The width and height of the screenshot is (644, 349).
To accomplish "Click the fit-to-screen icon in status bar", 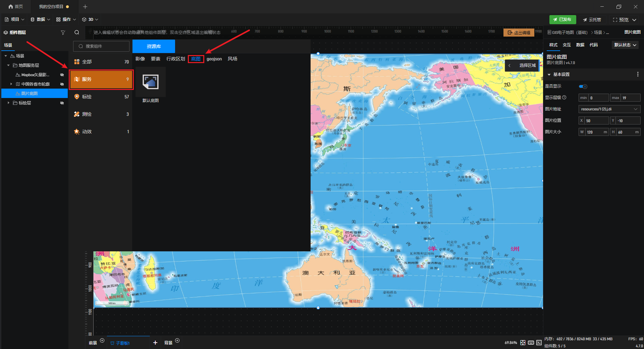I will 523,343.
